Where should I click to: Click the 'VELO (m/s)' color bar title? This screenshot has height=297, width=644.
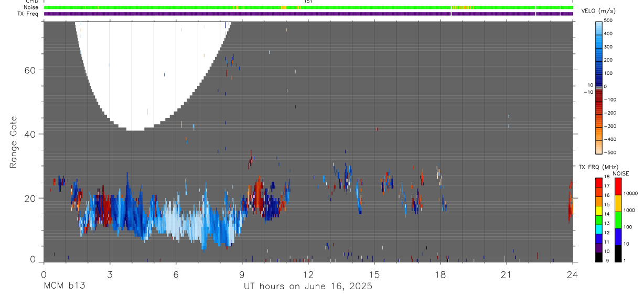pyautogui.click(x=599, y=11)
